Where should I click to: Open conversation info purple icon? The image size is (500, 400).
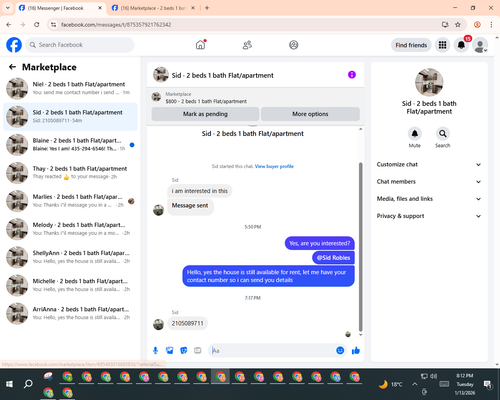click(352, 75)
